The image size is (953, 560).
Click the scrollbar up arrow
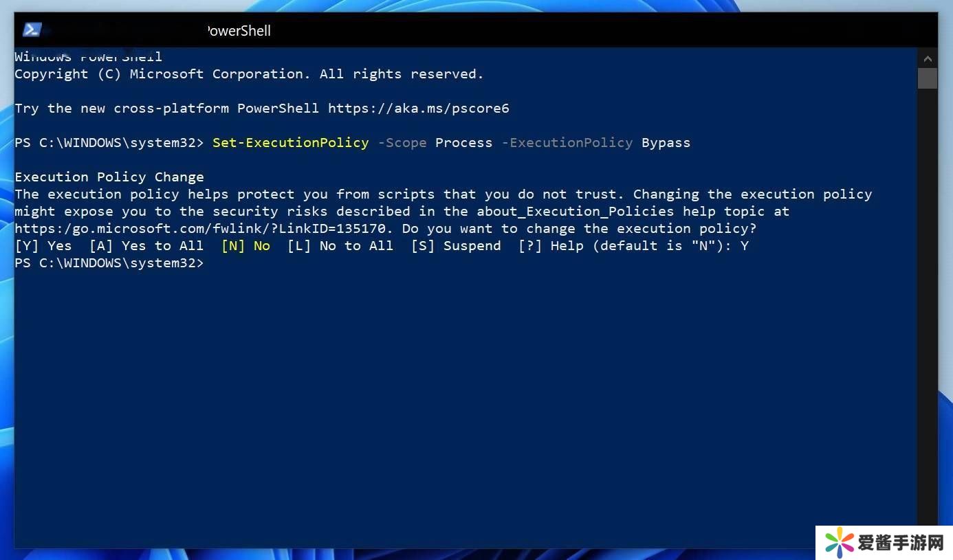pyautogui.click(x=927, y=59)
